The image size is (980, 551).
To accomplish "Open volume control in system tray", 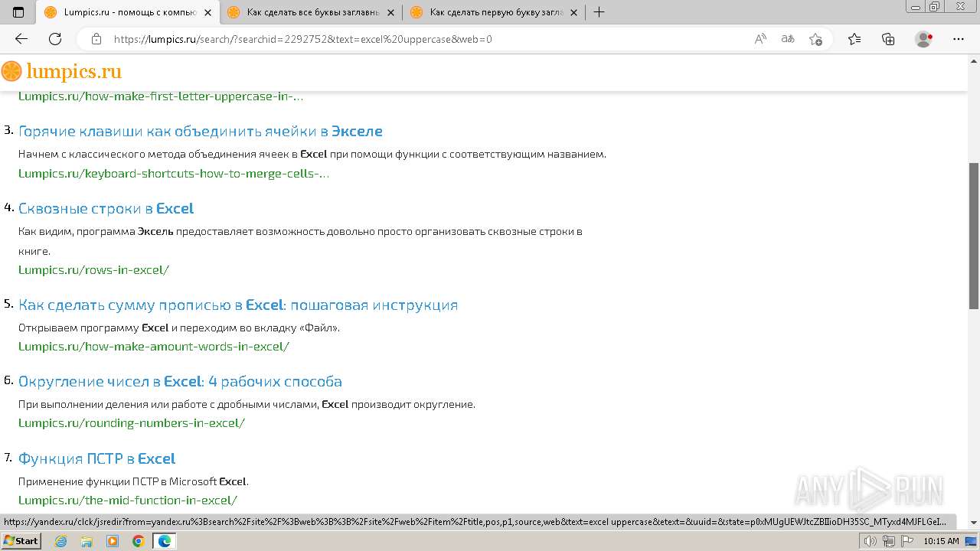I will pos(871,541).
